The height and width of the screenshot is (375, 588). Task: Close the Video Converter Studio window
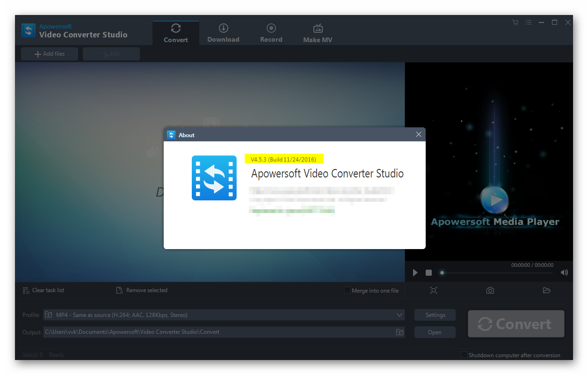pos(568,22)
